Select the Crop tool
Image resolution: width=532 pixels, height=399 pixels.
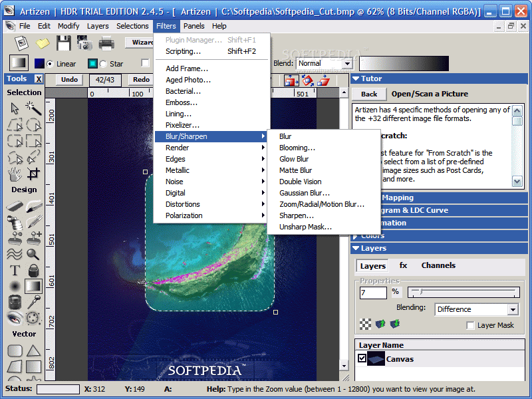[34, 174]
